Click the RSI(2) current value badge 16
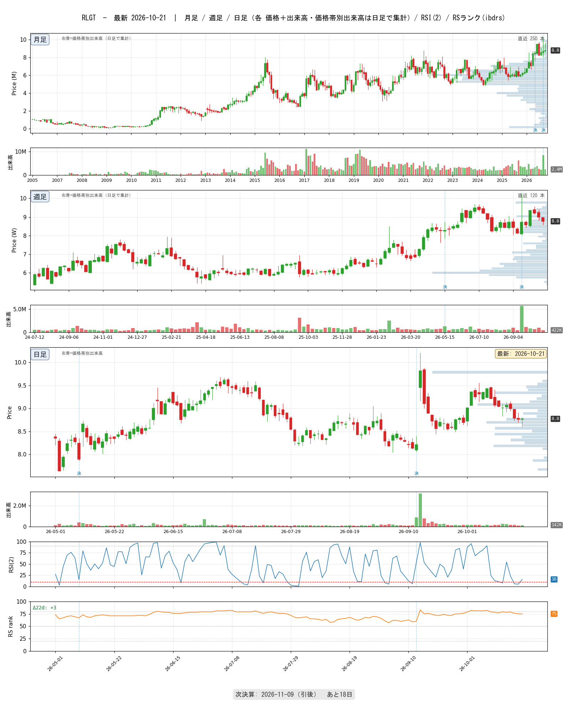 click(x=554, y=579)
